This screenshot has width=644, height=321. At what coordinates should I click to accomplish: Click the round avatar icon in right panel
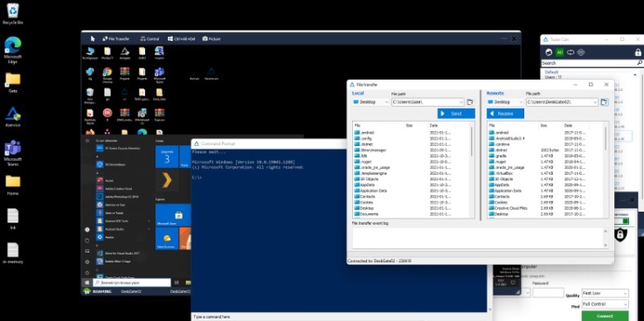pyautogui.click(x=548, y=52)
